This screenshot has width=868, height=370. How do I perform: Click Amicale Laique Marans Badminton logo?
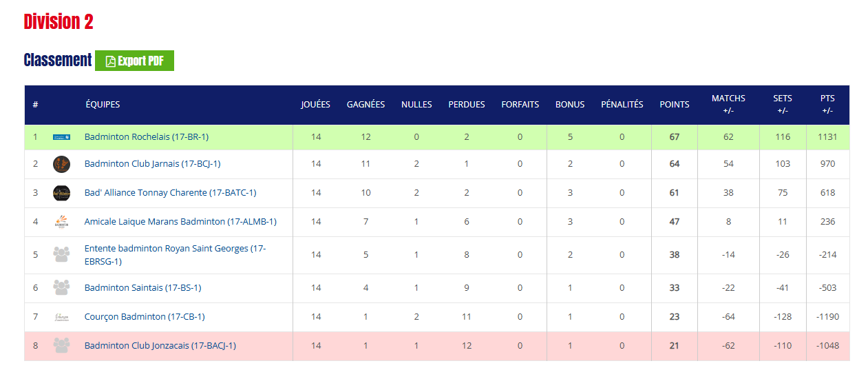pos(61,222)
